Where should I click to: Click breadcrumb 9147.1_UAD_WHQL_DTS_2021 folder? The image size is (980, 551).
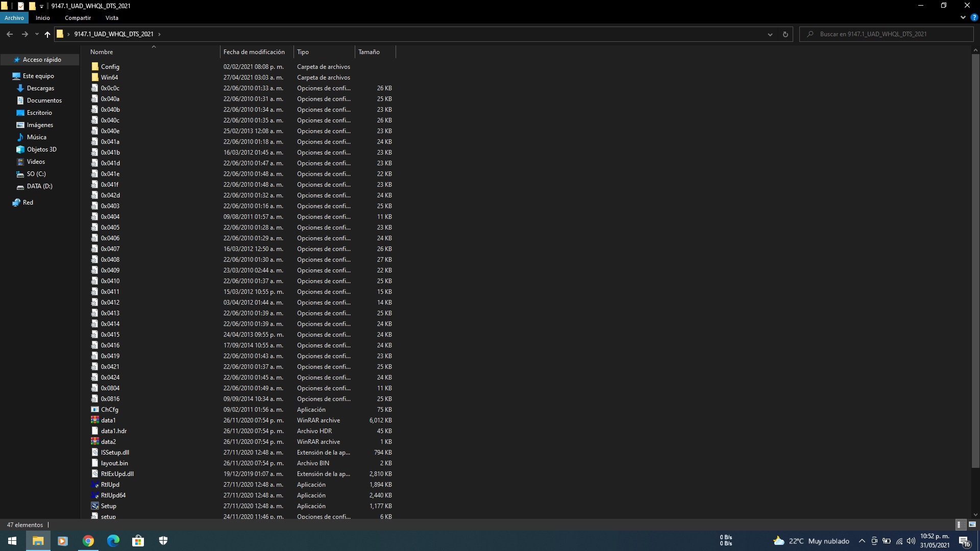click(x=114, y=34)
